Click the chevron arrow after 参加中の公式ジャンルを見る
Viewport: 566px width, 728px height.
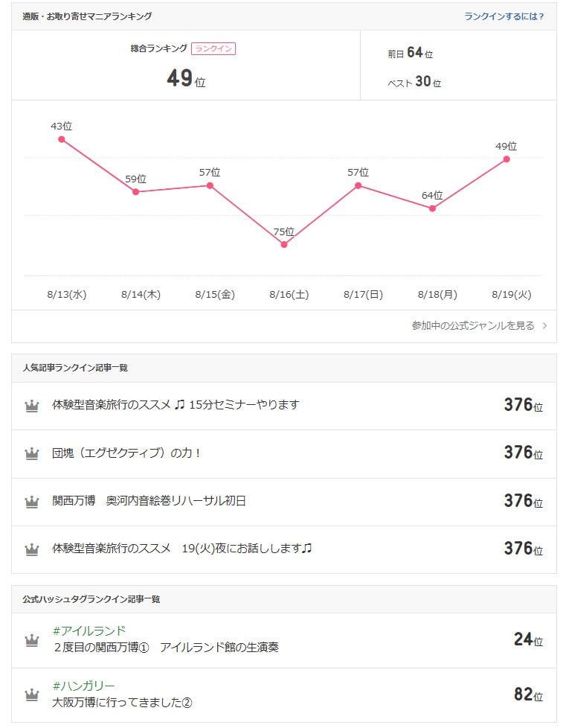click(x=544, y=326)
